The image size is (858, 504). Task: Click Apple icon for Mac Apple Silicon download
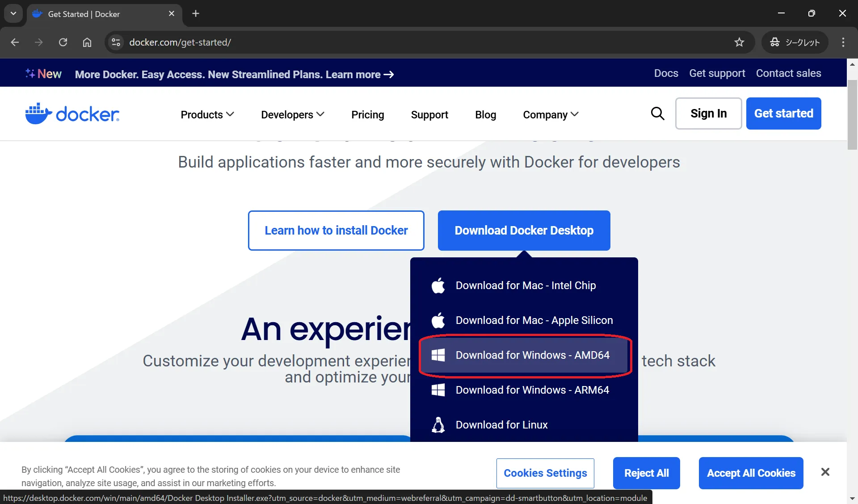pos(438,320)
